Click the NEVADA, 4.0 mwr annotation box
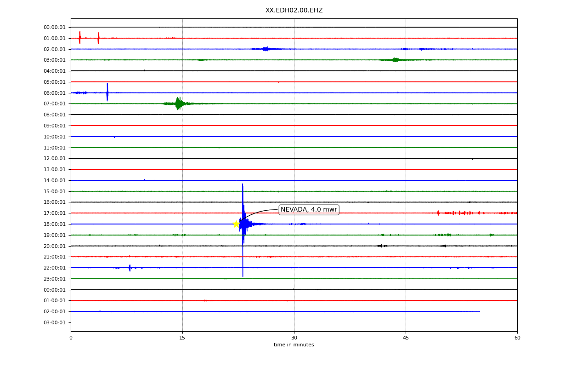588x368 pixels. coord(309,210)
